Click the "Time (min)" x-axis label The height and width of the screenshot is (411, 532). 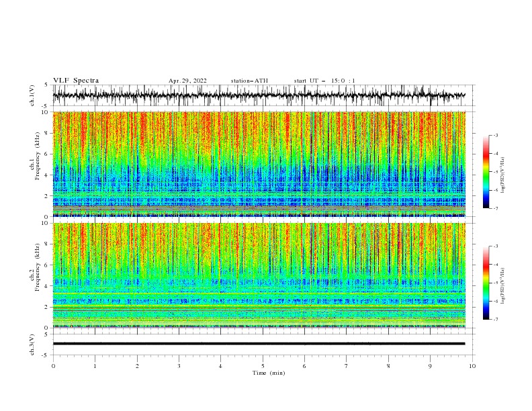269,373
